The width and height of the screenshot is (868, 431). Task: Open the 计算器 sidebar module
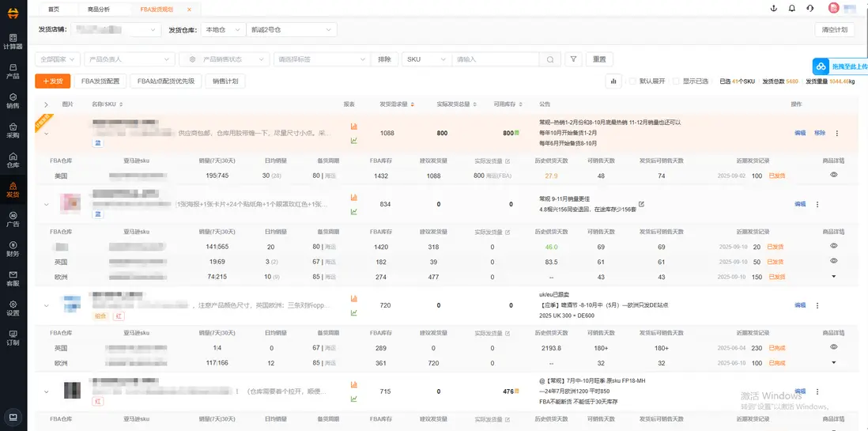[13, 41]
